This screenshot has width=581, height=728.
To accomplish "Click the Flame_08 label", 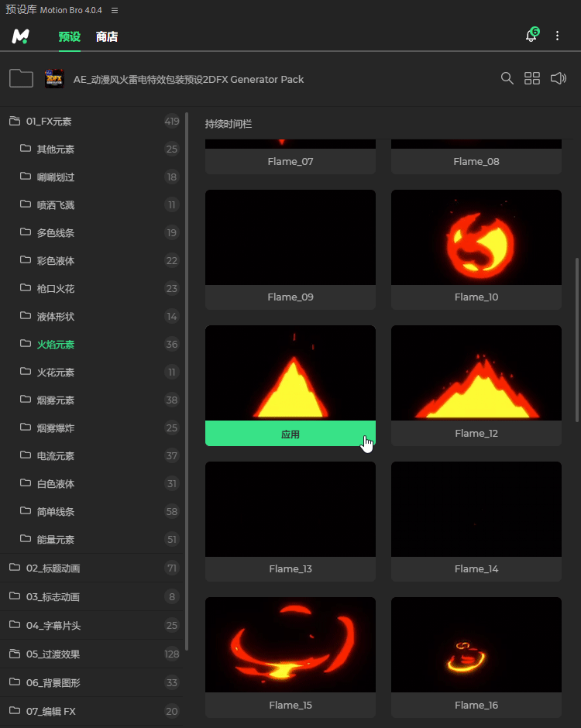I will (x=476, y=162).
